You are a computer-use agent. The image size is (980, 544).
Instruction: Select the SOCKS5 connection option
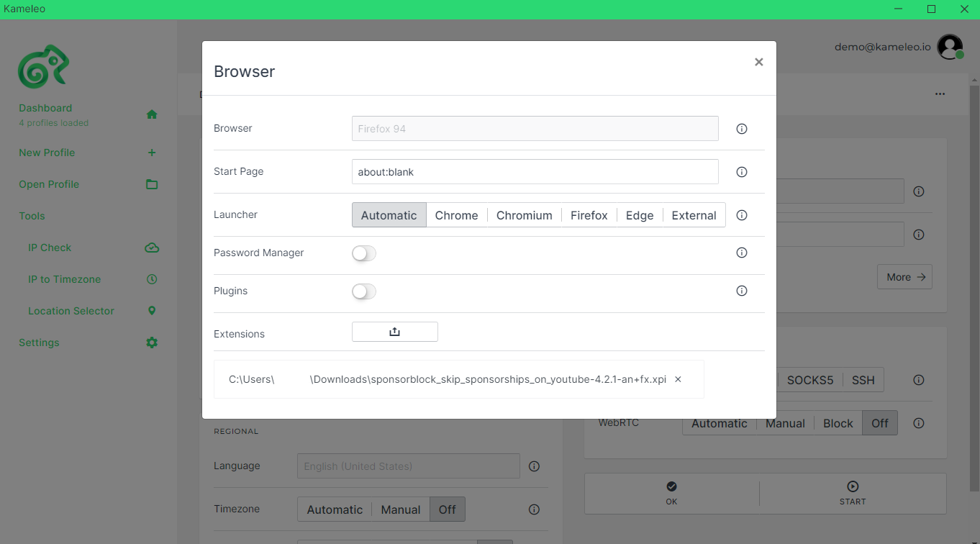810,380
